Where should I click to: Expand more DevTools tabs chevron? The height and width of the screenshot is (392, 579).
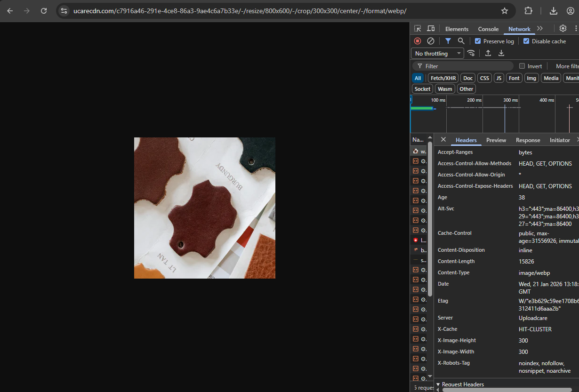(540, 29)
